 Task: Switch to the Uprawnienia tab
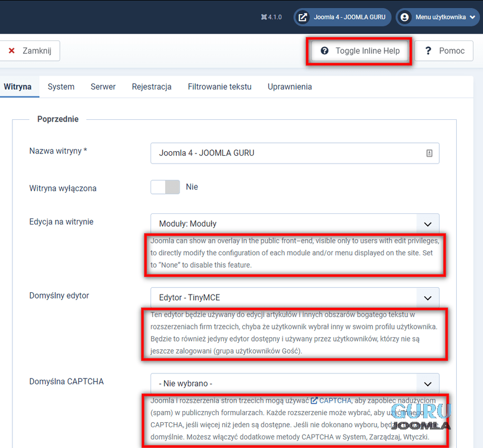289,87
